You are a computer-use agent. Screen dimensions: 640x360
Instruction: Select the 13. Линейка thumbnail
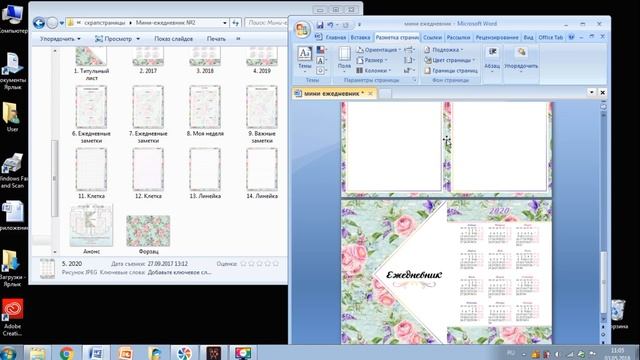[205, 173]
